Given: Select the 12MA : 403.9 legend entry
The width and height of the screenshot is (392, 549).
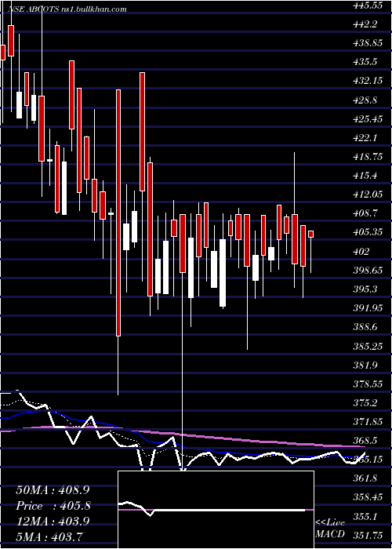Looking at the screenshot, I should (x=53, y=522).
